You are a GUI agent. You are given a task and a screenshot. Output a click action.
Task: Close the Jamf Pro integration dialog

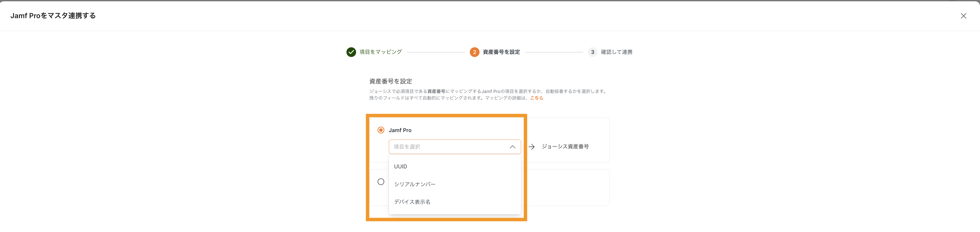[x=963, y=16]
